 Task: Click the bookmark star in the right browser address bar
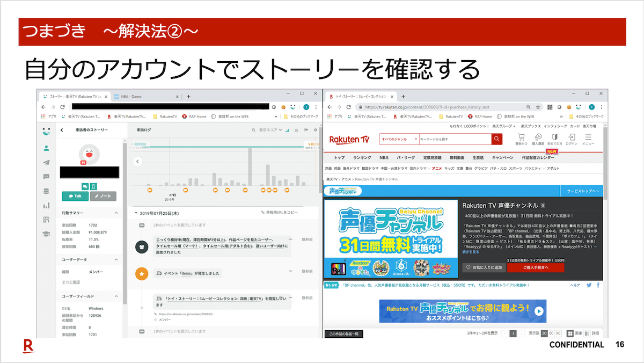pos(538,107)
